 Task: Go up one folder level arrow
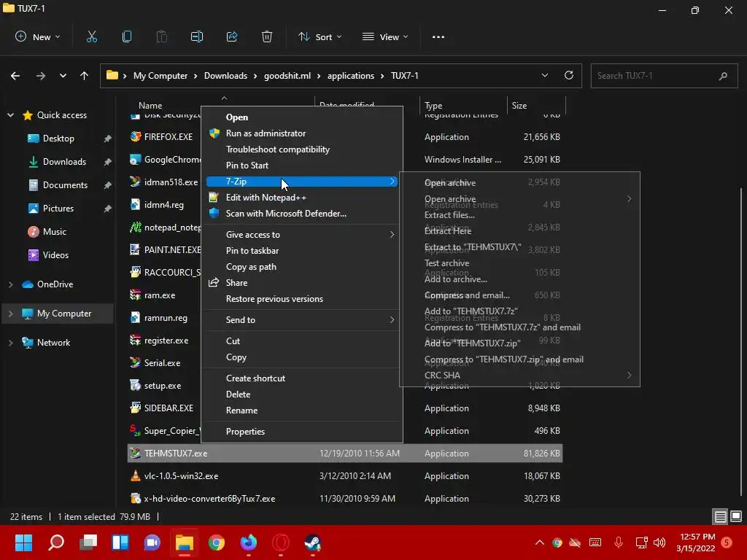[x=85, y=76]
